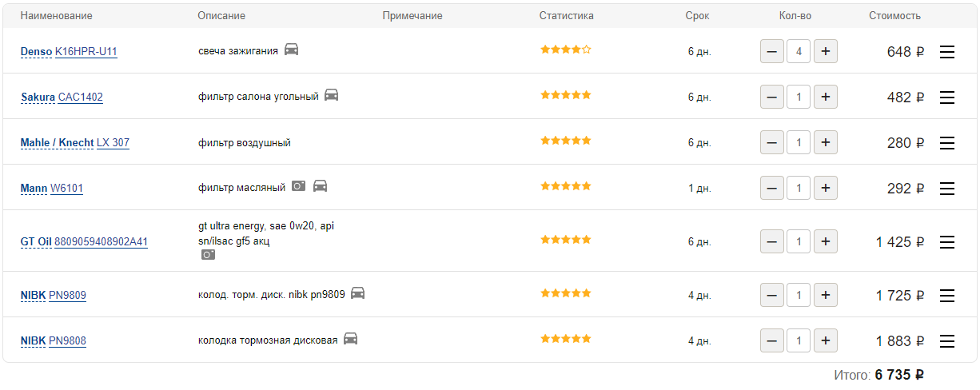Click car icon in фильтр масляный row
This screenshot has width=980, height=390.
(x=320, y=186)
